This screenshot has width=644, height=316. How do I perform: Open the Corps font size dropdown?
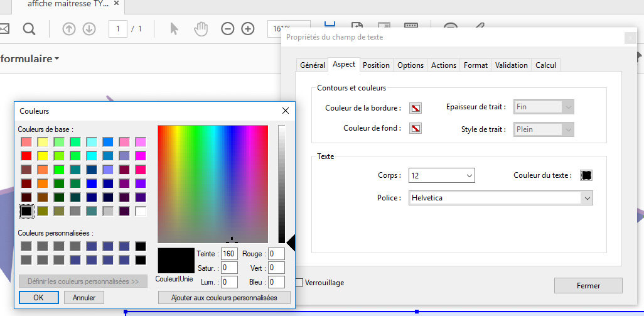[441, 175]
